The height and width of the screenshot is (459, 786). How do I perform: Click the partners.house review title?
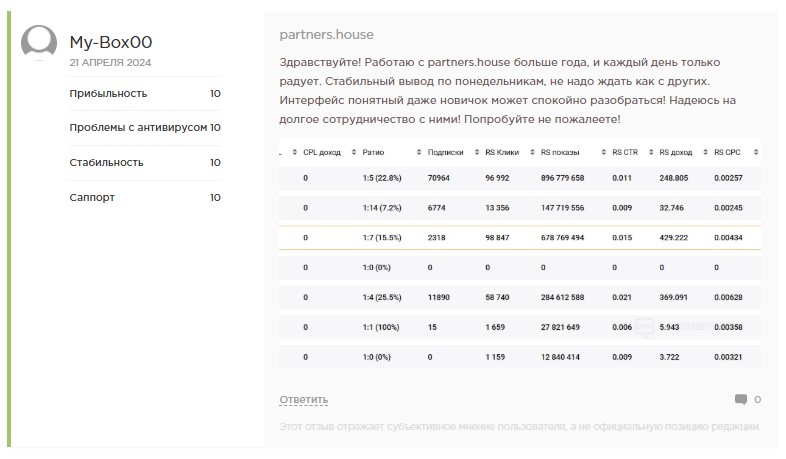tap(326, 35)
